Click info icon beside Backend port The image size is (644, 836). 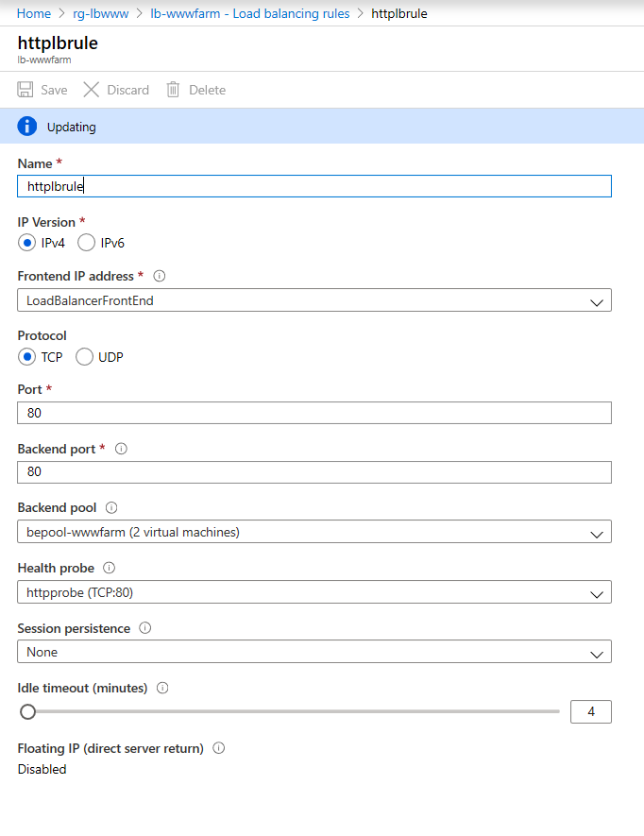pos(120,449)
